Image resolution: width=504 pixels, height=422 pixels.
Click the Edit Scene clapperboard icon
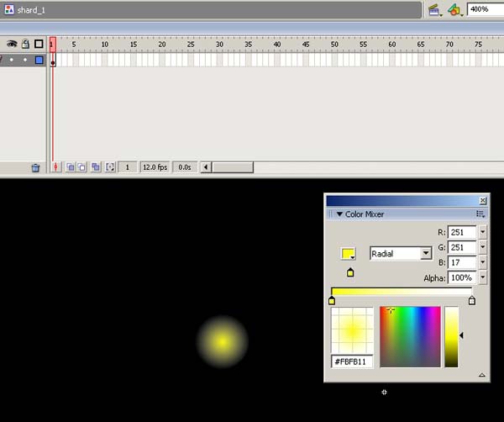[x=434, y=10]
